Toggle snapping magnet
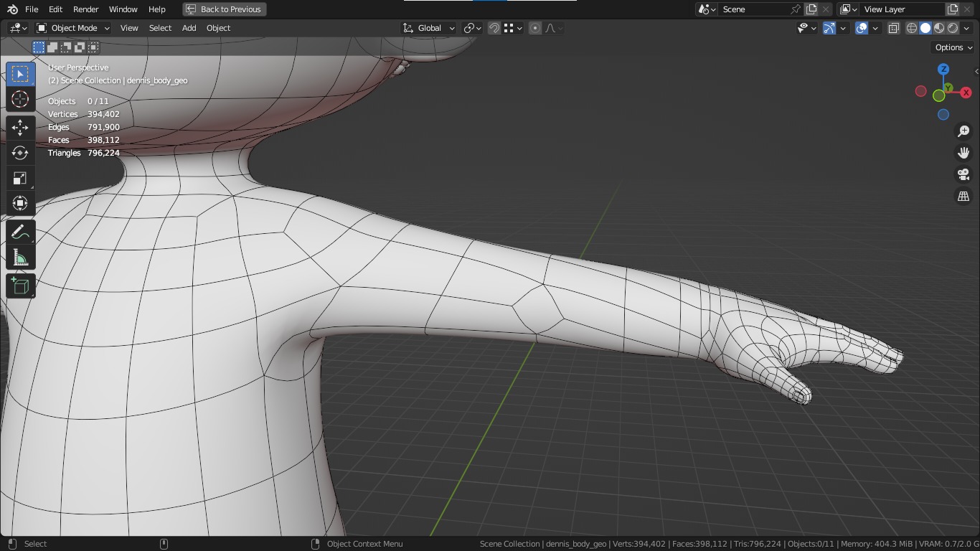Image resolution: width=980 pixels, height=551 pixels. [x=494, y=28]
